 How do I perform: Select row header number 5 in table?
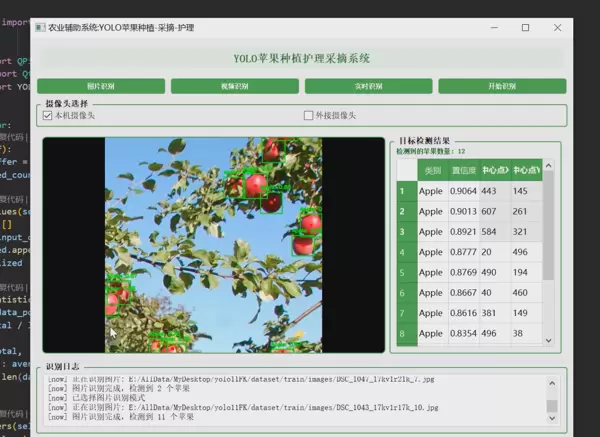click(403, 273)
